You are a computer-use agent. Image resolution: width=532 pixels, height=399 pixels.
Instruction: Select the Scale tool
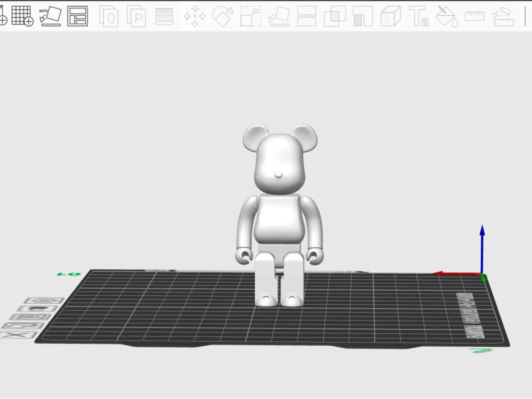pyautogui.click(x=251, y=16)
